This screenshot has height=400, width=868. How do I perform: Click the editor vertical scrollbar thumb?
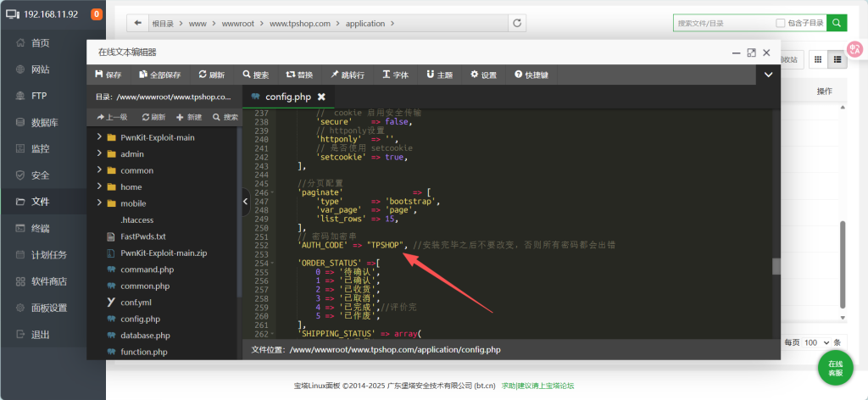tap(776, 266)
